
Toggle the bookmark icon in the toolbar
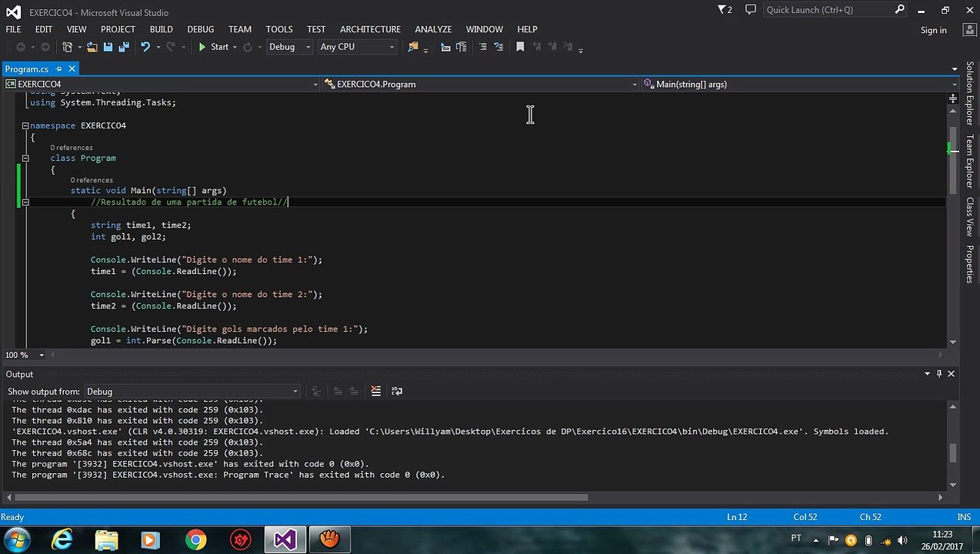point(520,47)
